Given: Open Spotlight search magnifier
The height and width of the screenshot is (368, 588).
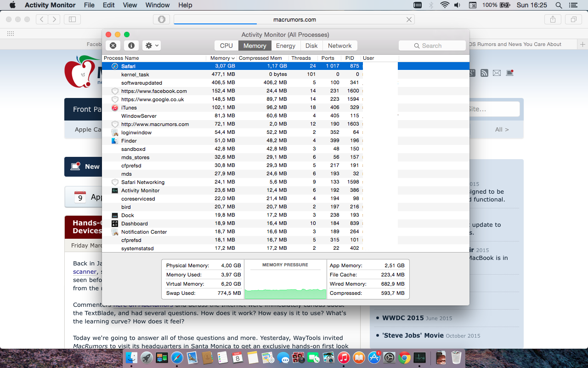Looking at the screenshot, I should 559,5.
